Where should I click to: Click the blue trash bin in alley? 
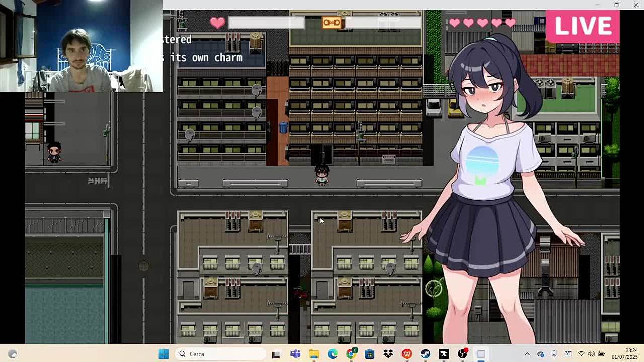coord(283,127)
